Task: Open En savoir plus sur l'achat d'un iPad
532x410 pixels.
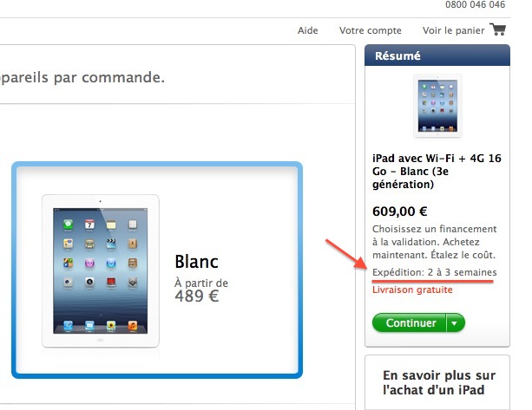Action: click(x=437, y=382)
